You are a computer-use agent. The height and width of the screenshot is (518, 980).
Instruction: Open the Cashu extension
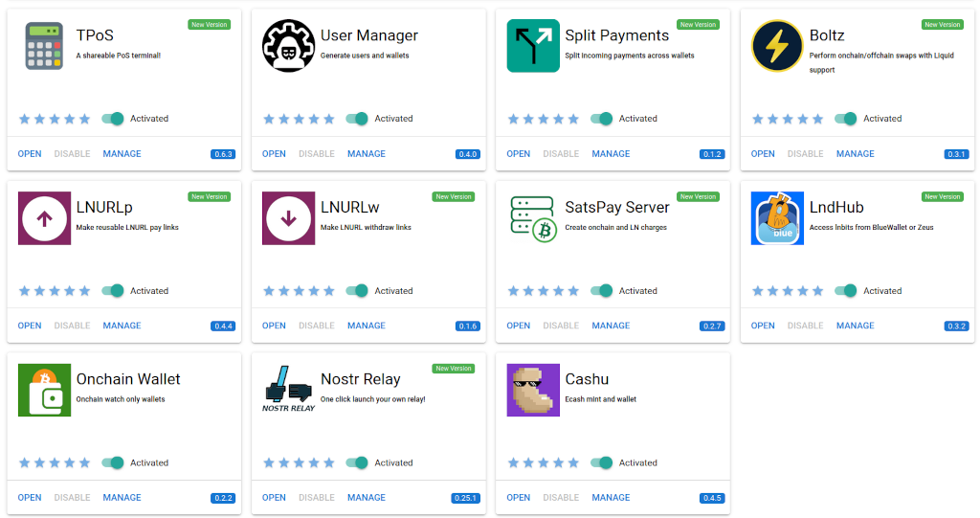(x=518, y=498)
